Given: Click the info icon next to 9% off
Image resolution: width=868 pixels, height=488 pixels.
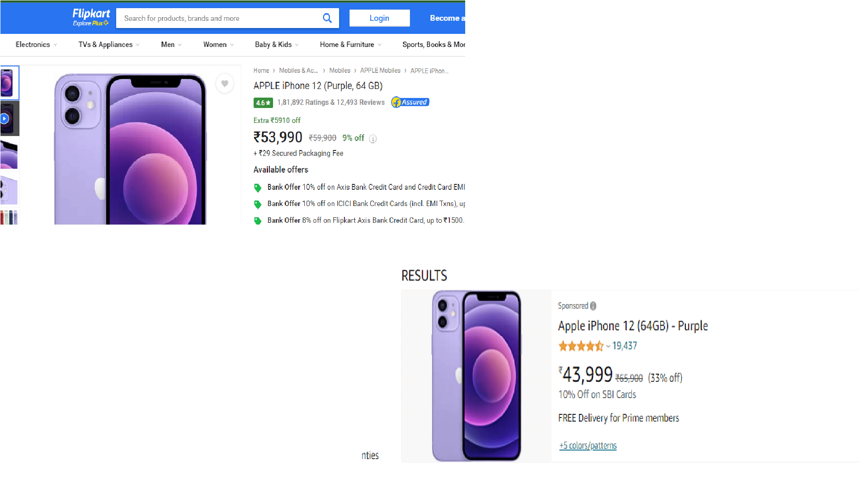Looking at the screenshot, I should [x=373, y=139].
